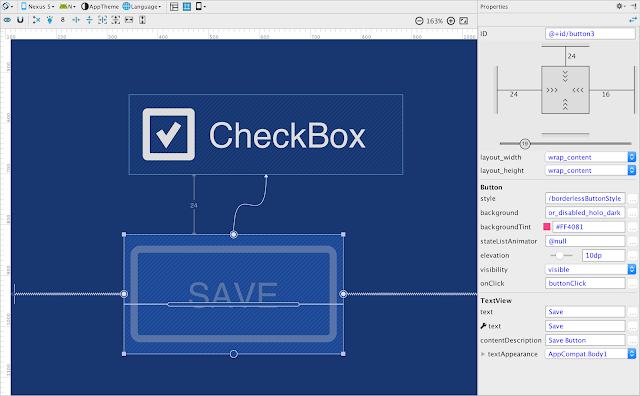The height and width of the screenshot is (396, 640).
Task: Toggle show constraints eye icon
Action: 7,20
